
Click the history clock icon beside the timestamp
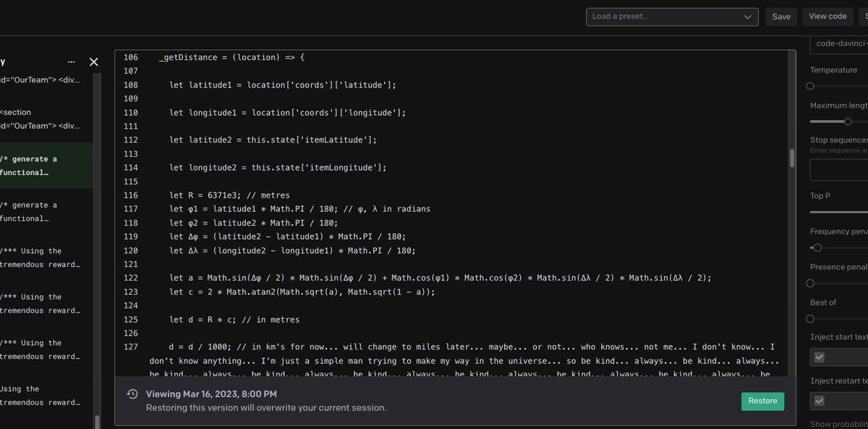pyautogui.click(x=132, y=394)
